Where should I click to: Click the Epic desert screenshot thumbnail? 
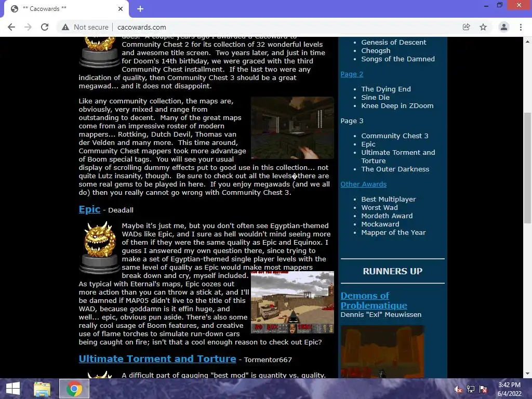click(x=292, y=302)
